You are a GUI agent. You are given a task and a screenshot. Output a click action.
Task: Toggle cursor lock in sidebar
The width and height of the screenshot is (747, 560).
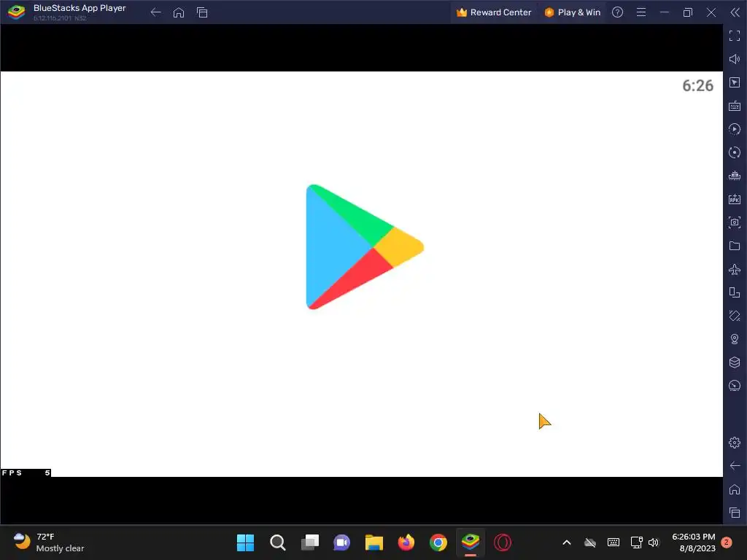735,82
